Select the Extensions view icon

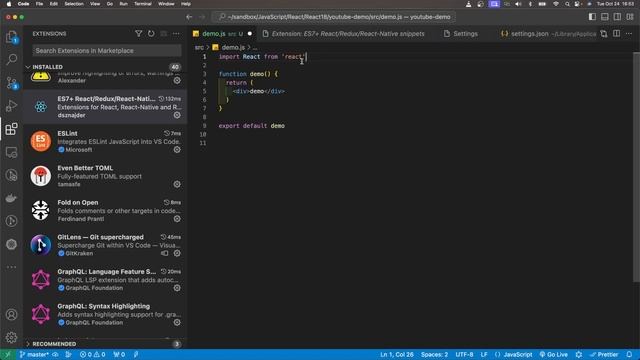pyautogui.click(x=11, y=129)
